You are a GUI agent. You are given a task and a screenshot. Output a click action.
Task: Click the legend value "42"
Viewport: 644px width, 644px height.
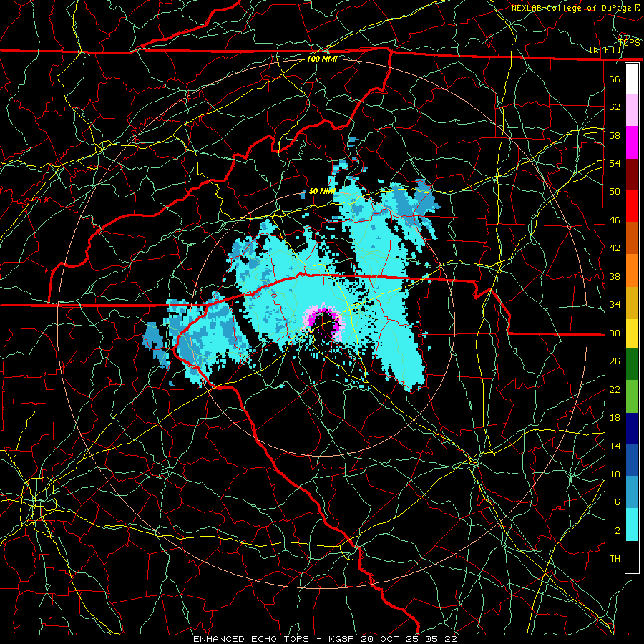click(x=615, y=248)
